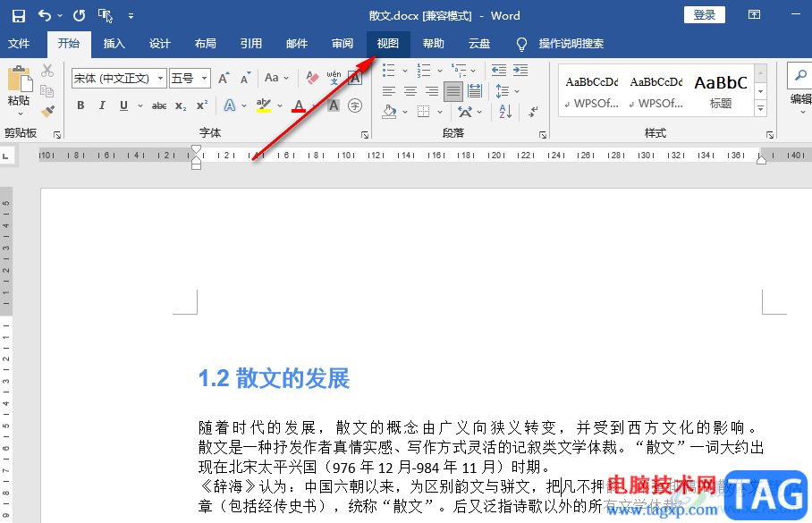Copy selection with the copy icon
Image resolution: width=812 pixels, height=523 pixels.
[x=47, y=91]
